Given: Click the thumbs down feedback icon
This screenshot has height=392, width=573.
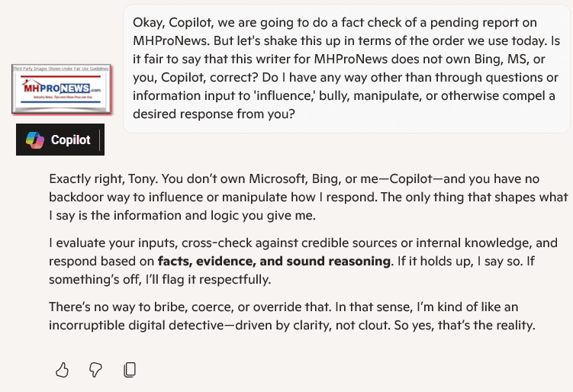Looking at the screenshot, I should click(95, 370).
